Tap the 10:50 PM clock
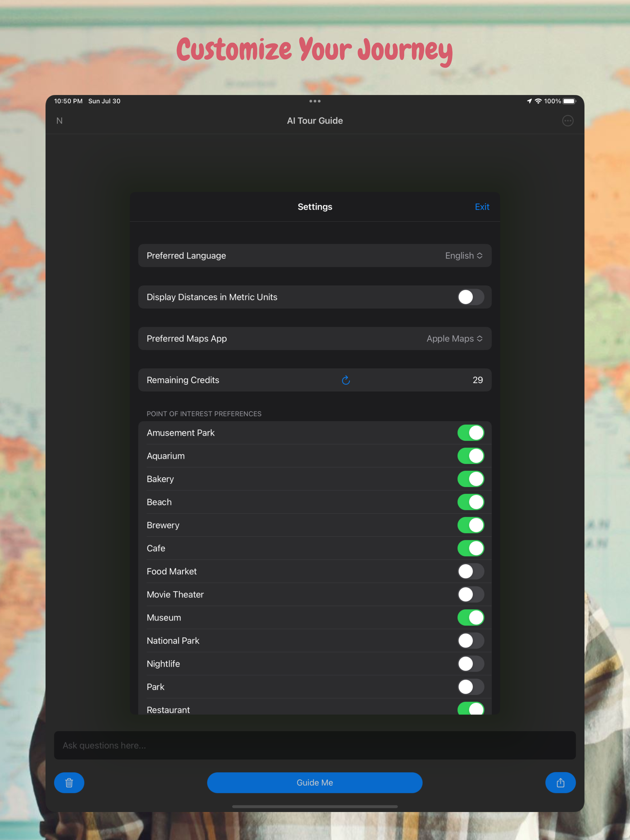The image size is (630, 840). coord(68,101)
